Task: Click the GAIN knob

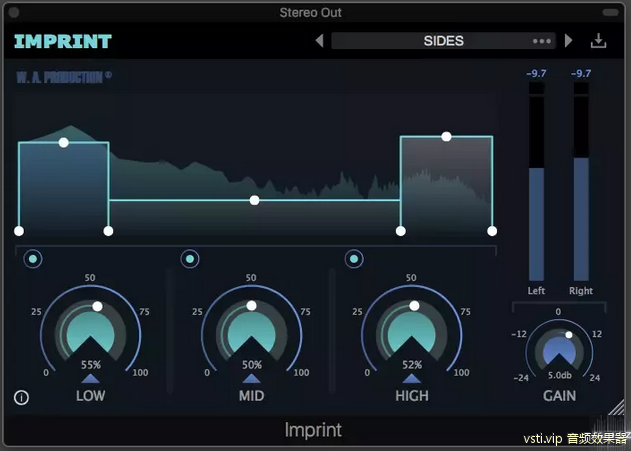Action: click(559, 351)
